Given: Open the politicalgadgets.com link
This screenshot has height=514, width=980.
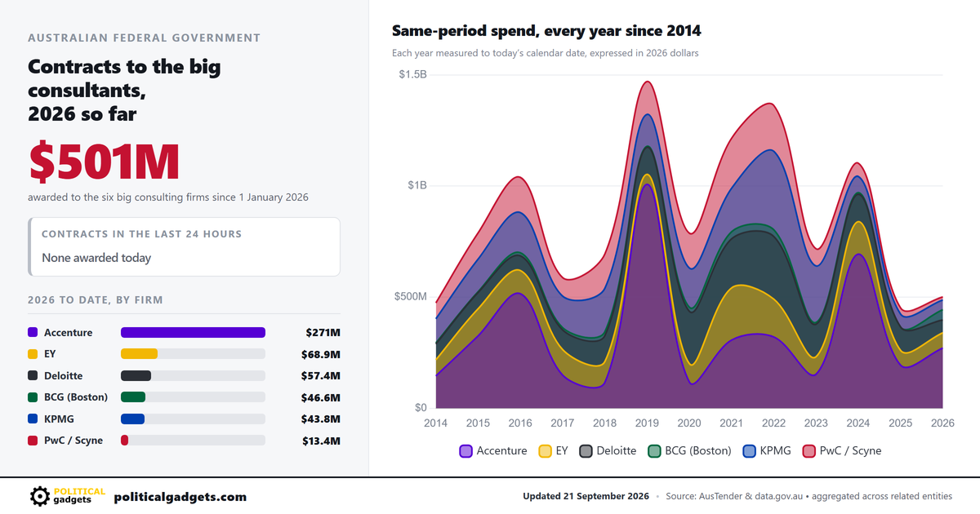Looking at the screenshot, I should click(x=180, y=497).
